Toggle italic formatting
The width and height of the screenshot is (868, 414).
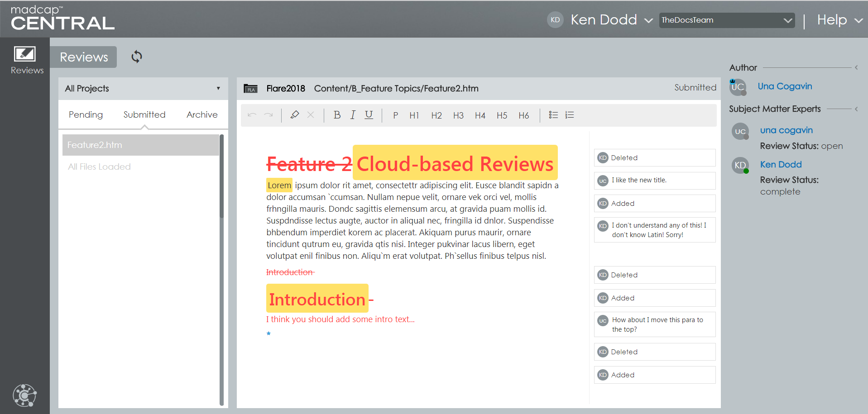click(353, 115)
